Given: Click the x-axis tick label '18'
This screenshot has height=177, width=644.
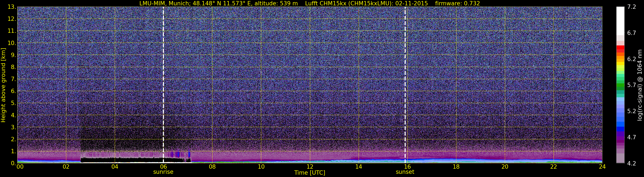Looking at the screenshot, I should tap(456, 166).
